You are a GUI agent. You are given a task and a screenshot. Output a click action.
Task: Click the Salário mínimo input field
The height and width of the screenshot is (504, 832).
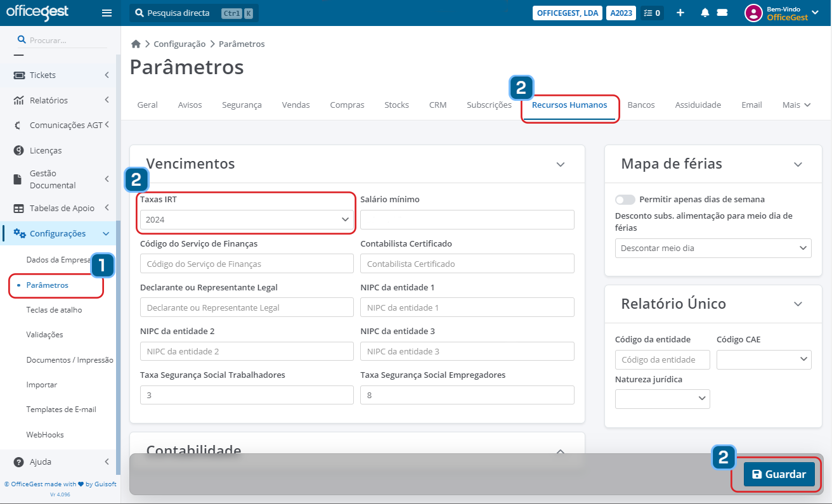(x=467, y=219)
